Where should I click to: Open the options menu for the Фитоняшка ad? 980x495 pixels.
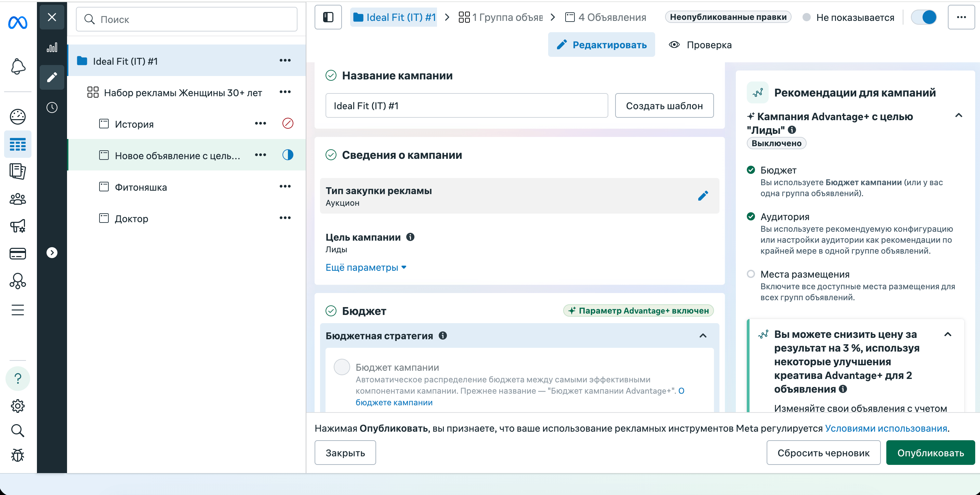(285, 187)
